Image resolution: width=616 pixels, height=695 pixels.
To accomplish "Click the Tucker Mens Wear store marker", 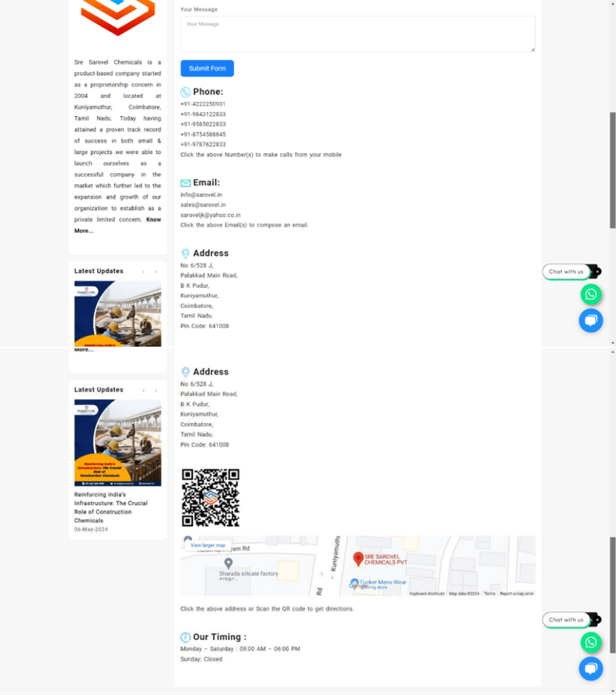I will click(355, 582).
